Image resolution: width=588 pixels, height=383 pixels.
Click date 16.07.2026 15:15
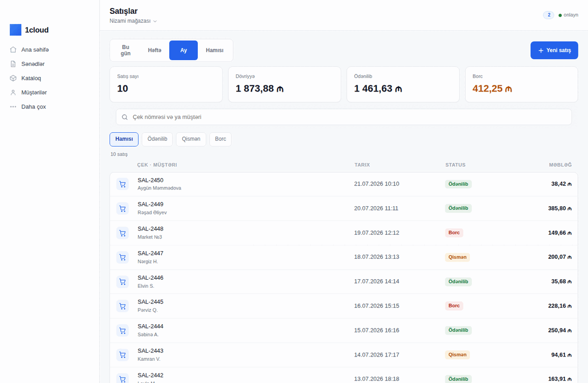click(377, 306)
